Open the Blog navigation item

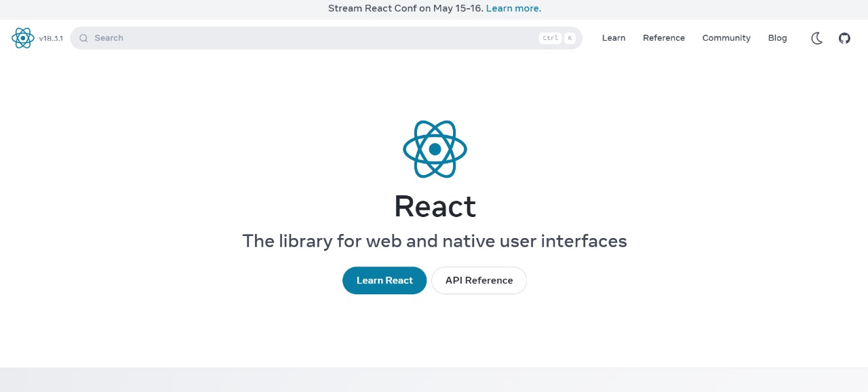tap(777, 38)
